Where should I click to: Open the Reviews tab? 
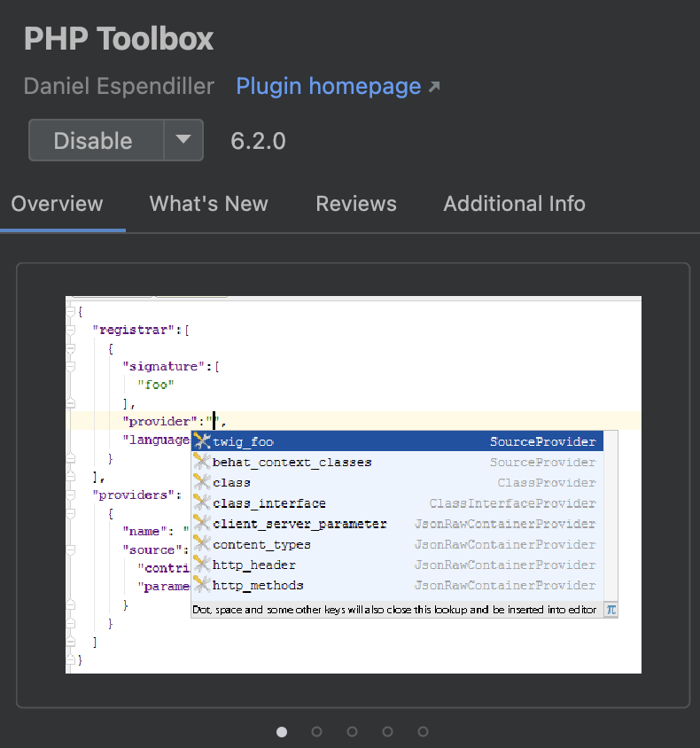tap(356, 204)
